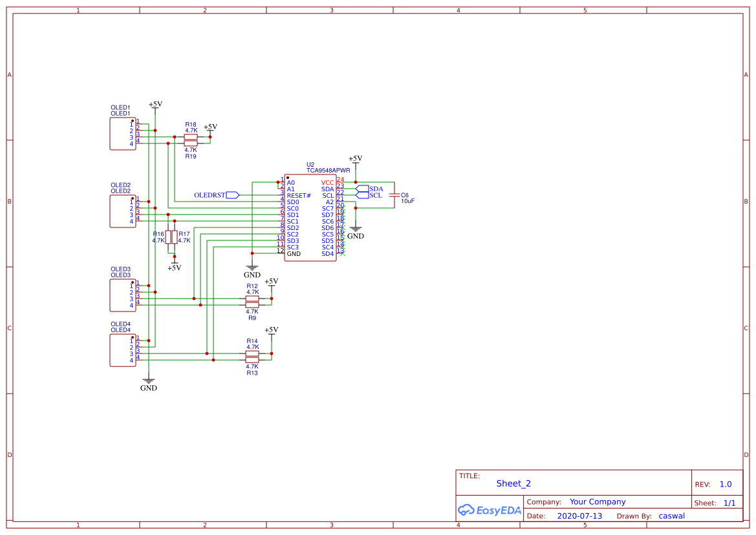Click the caswal drawn-by name

coord(671,516)
